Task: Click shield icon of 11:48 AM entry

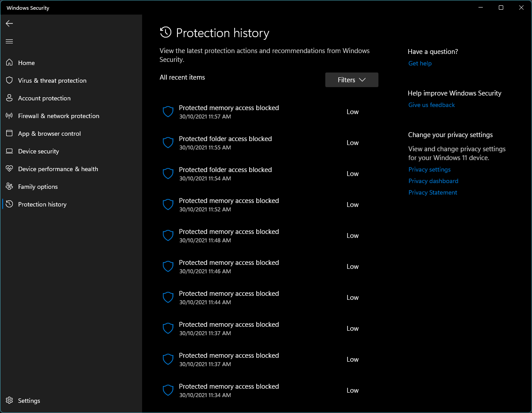Action: point(168,236)
